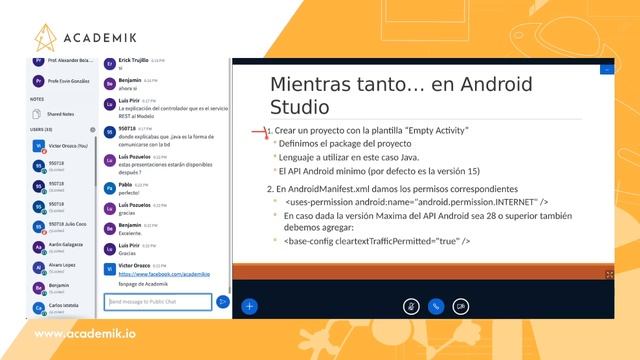Make the presentation fullscreen with corner icon
Image resolution: width=640 pixels, height=360 pixels.
pyautogui.click(x=609, y=275)
